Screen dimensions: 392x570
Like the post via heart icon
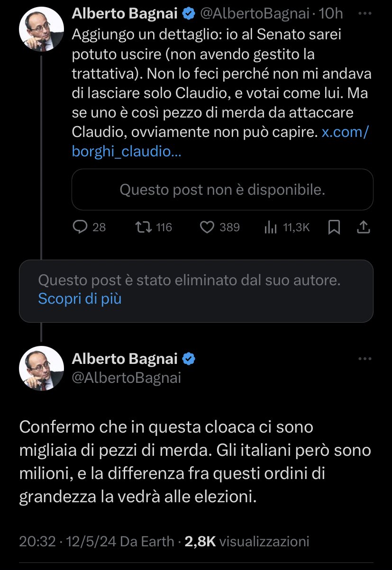coord(207,227)
